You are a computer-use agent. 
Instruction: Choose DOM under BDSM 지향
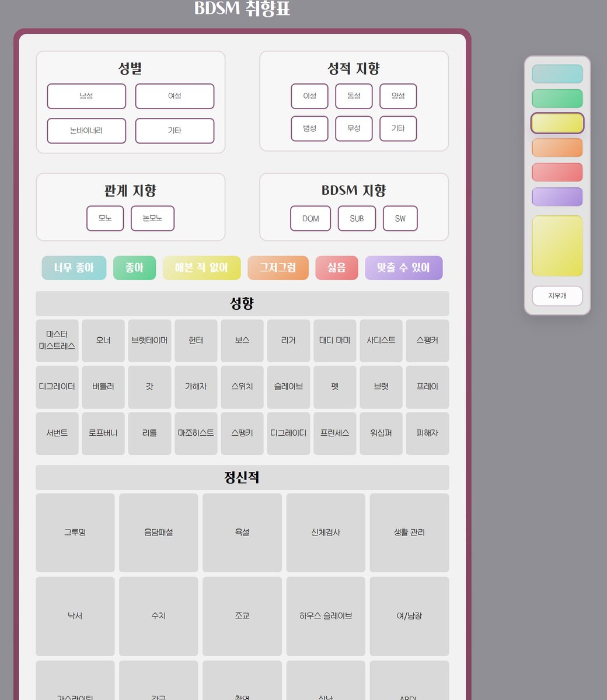coord(311,218)
